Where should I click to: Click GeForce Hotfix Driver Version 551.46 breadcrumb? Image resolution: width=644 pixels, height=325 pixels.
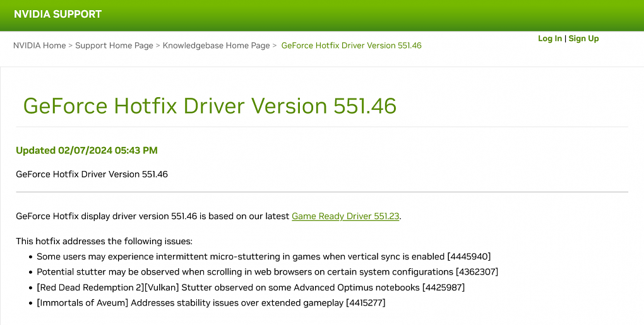click(351, 45)
